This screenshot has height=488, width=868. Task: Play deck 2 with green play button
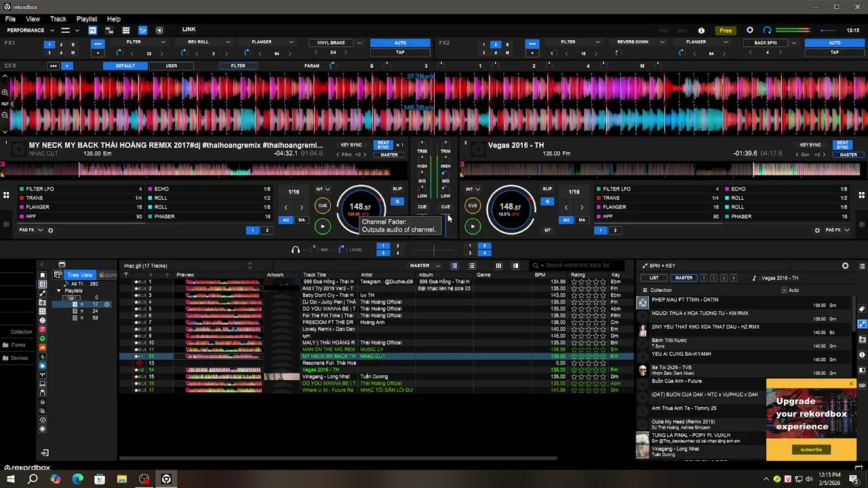(473, 227)
